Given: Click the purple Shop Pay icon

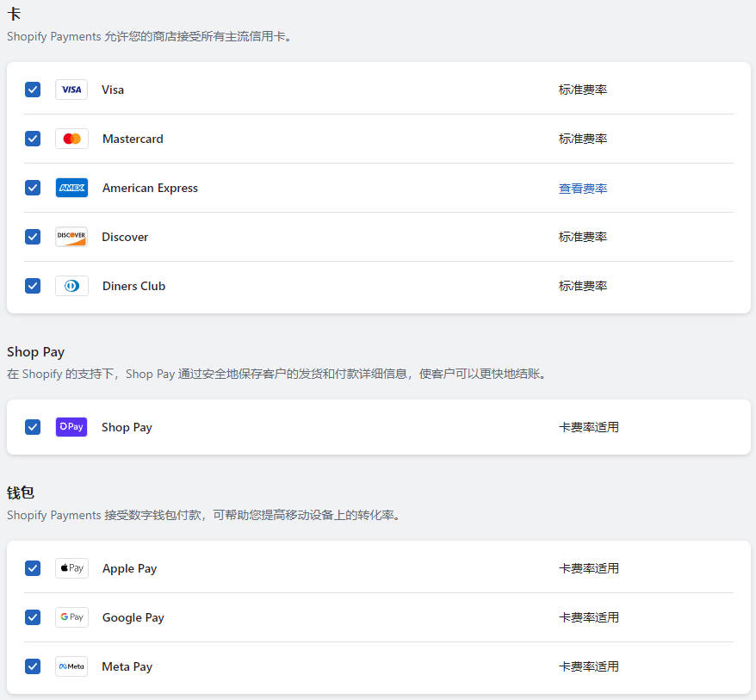Looking at the screenshot, I should point(71,427).
